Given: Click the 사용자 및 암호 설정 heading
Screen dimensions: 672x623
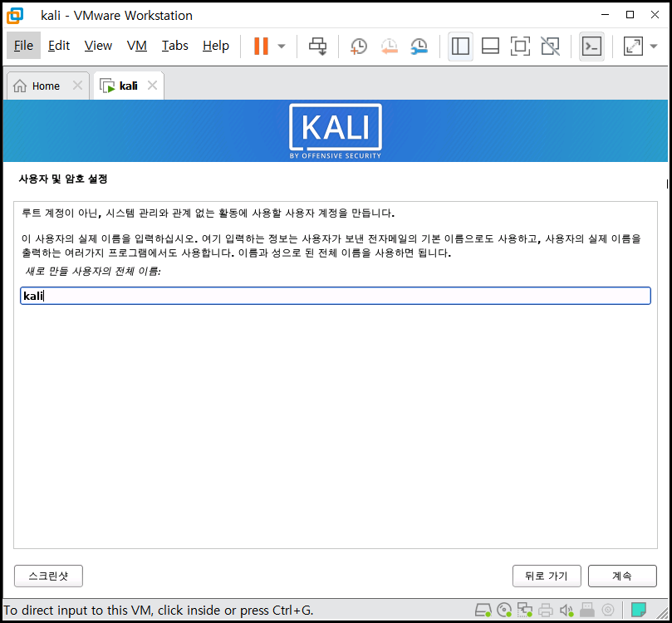Looking at the screenshot, I should click(63, 179).
